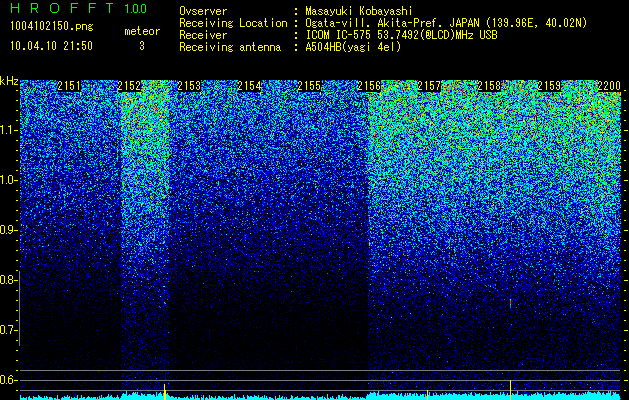Click the 1.1 frequency axis label
The width and height of the screenshot is (629, 400).
[9, 130]
